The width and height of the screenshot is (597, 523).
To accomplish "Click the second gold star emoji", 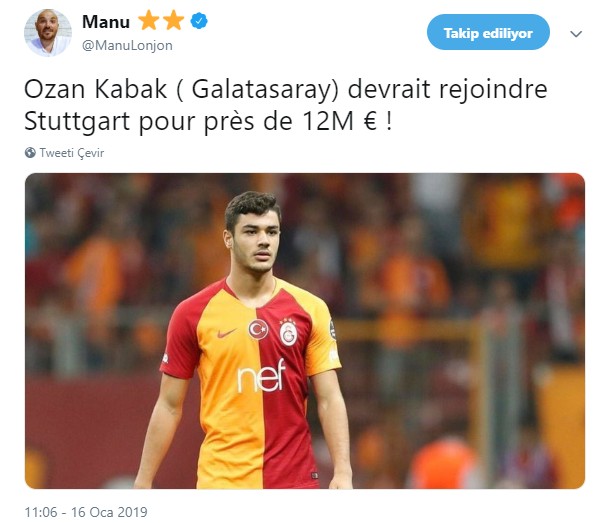I will 173,21.
